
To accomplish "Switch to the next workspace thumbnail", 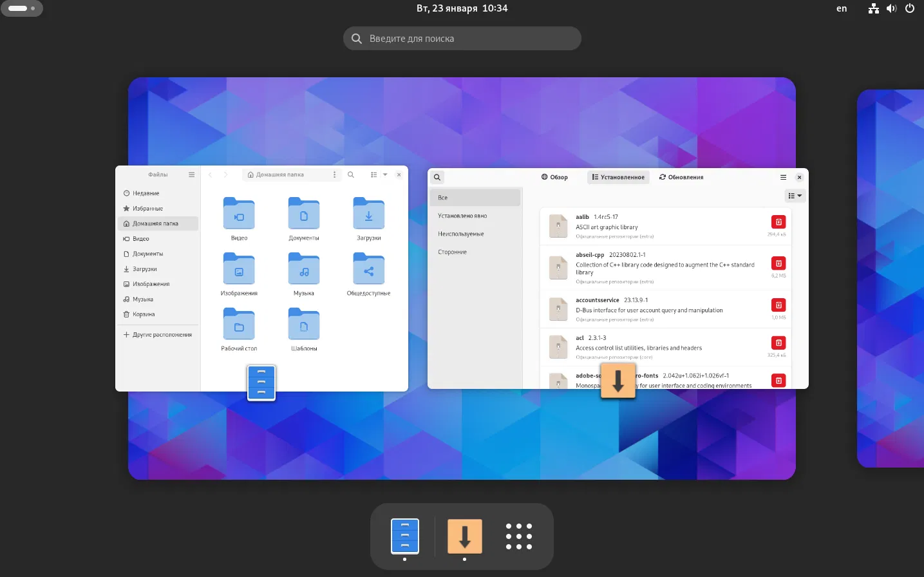I will pyautogui.click(x=891, y=278).
